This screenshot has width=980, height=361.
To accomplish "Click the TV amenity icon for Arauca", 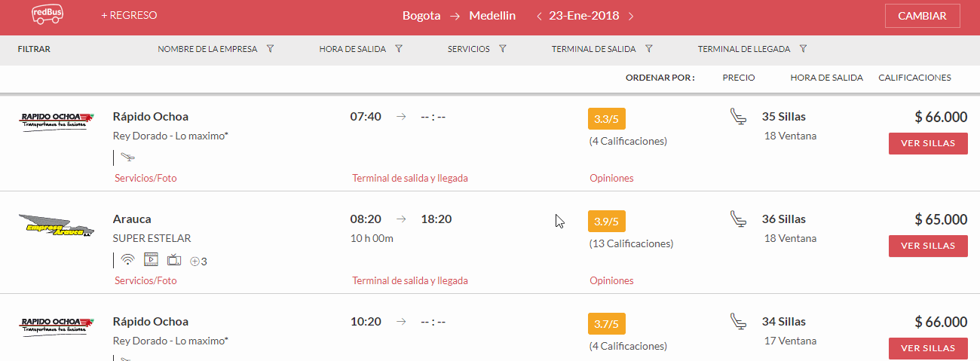I will [x=174, y=260].
